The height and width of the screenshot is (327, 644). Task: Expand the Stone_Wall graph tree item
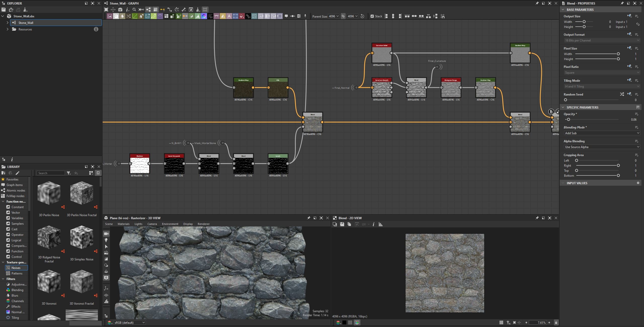pos(8,23)
